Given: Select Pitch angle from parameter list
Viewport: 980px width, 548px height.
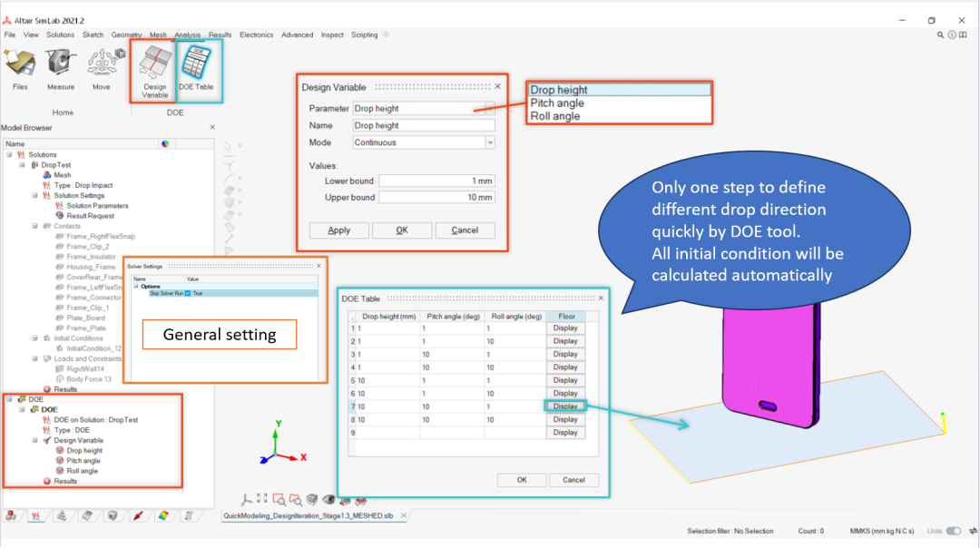Looking at the screenshot, I should 557,103.
